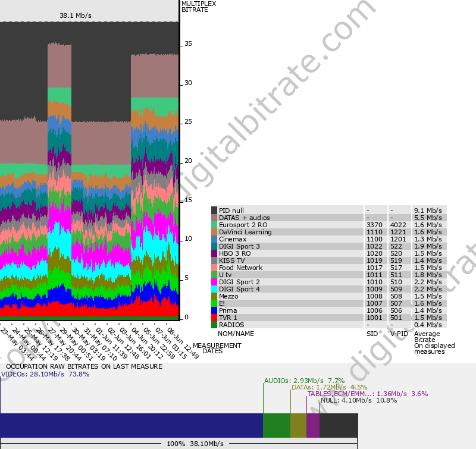Select the DaVinci Learning channel name
Screen dimensions: 476x449
click(245, 232)
